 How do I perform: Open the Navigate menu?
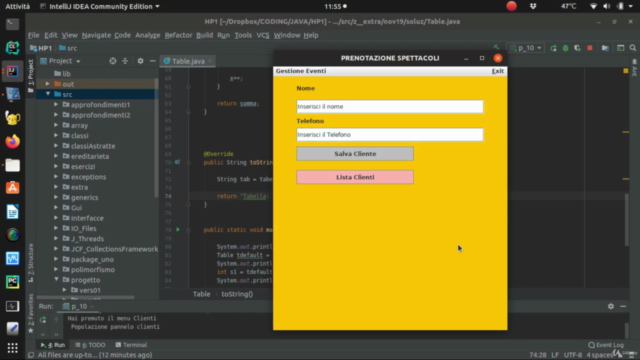(x=96, y=35)
